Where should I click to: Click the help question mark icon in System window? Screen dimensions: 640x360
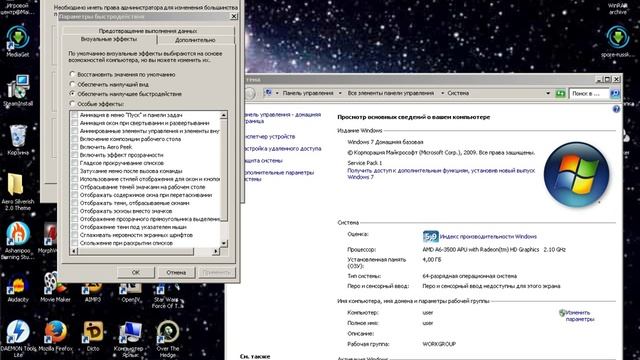[616, 109]
